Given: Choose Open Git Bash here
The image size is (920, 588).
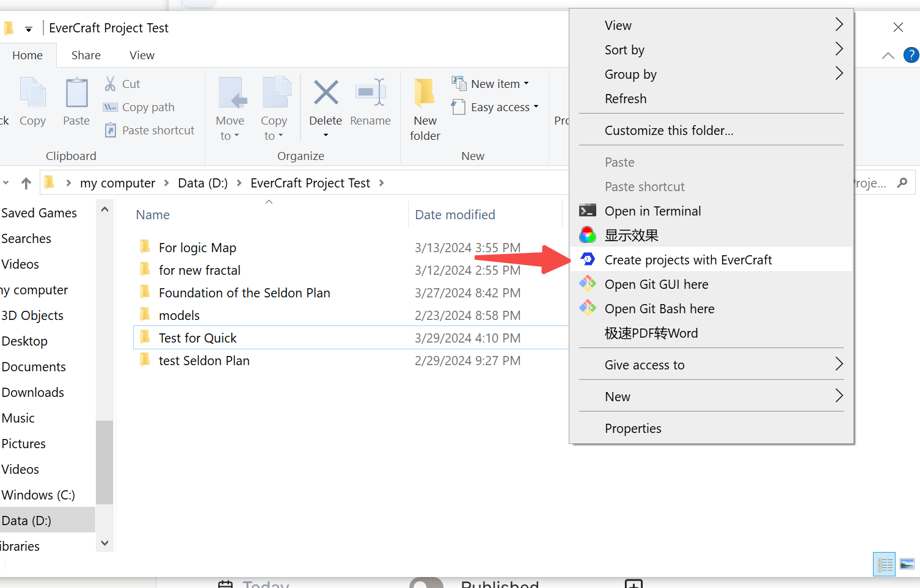Looking at the screenshot, I should pyautogui.click(x=711, y=309).
